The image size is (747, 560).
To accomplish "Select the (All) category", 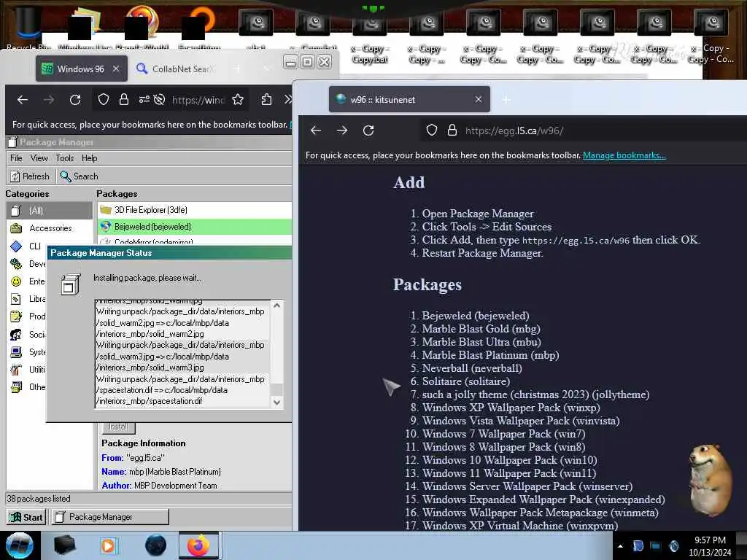I will pyautogui.click(x=50, y=211).
